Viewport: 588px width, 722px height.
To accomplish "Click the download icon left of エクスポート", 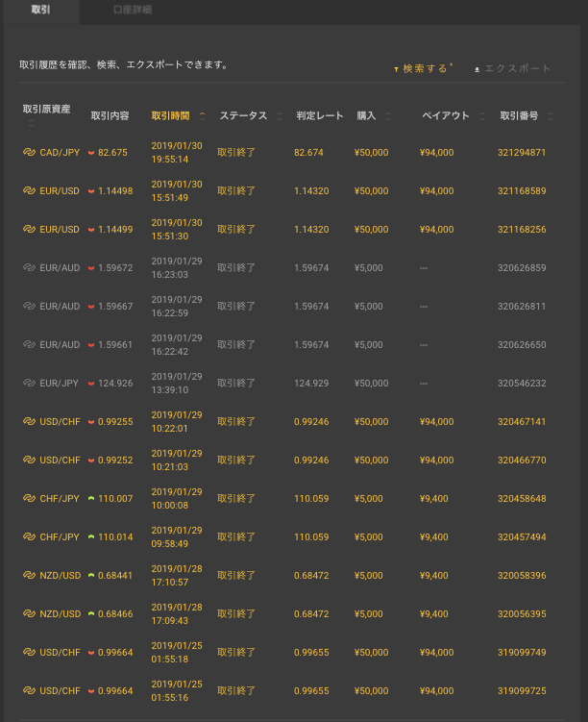I will coord(477,69).
